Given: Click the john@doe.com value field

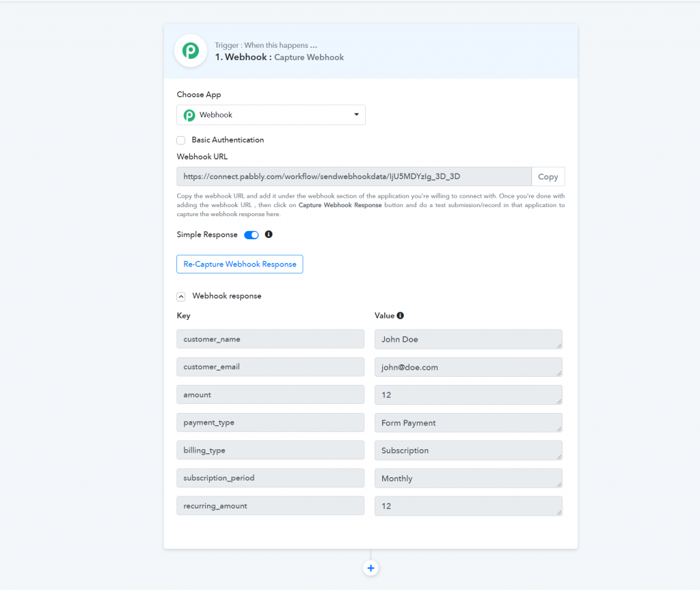Looking at the screenshot, I should tap(468, 367).
